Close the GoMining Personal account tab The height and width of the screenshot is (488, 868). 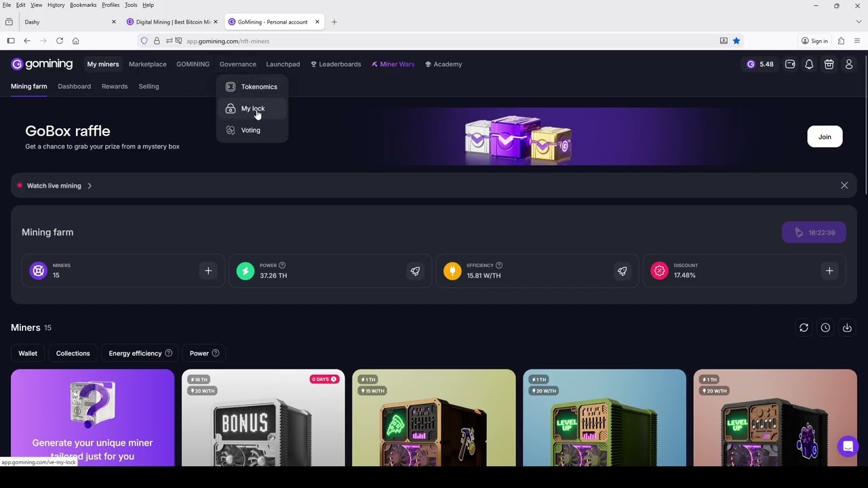[317, 22]
